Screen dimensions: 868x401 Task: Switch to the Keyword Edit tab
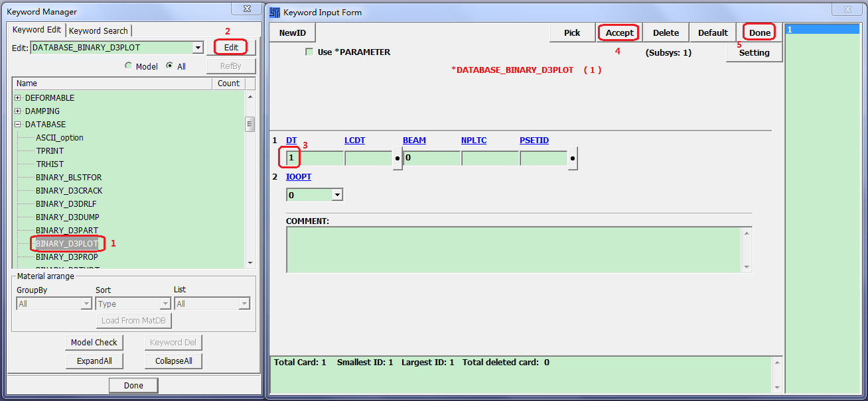click(36, 30)
